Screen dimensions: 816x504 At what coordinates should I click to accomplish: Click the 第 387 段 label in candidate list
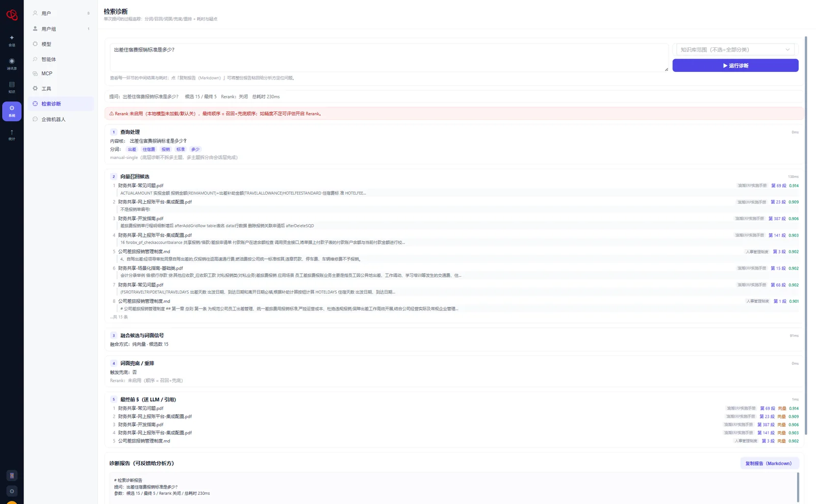(777, 219)
